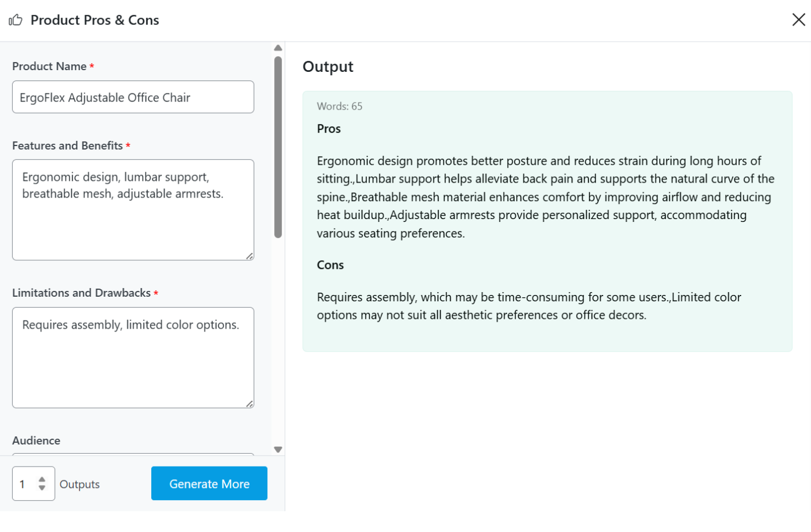Grab the Limitations and Drawbacks resize handle
Image resolution: width=811 pixels, height=532 pixels.
tap(249, 403)
